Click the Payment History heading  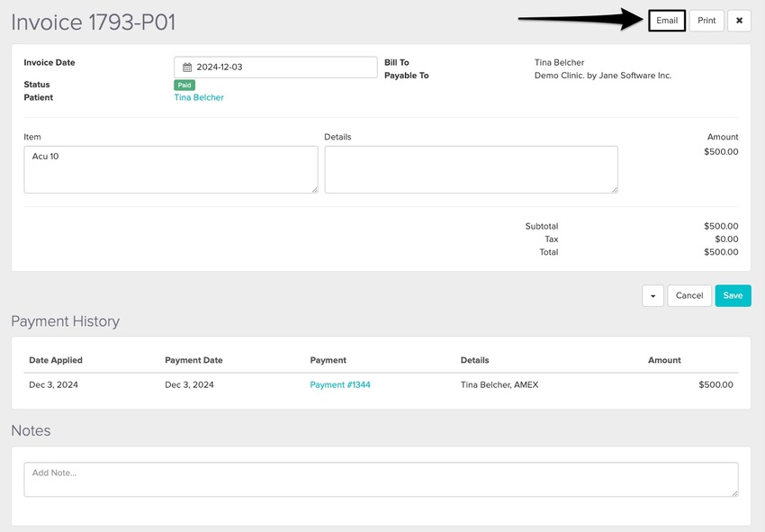coord(66,321)
